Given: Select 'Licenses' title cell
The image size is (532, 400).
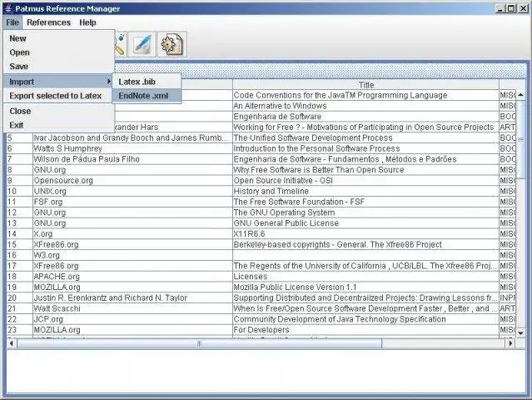Looking at the screenshot, I should point(365,277).
